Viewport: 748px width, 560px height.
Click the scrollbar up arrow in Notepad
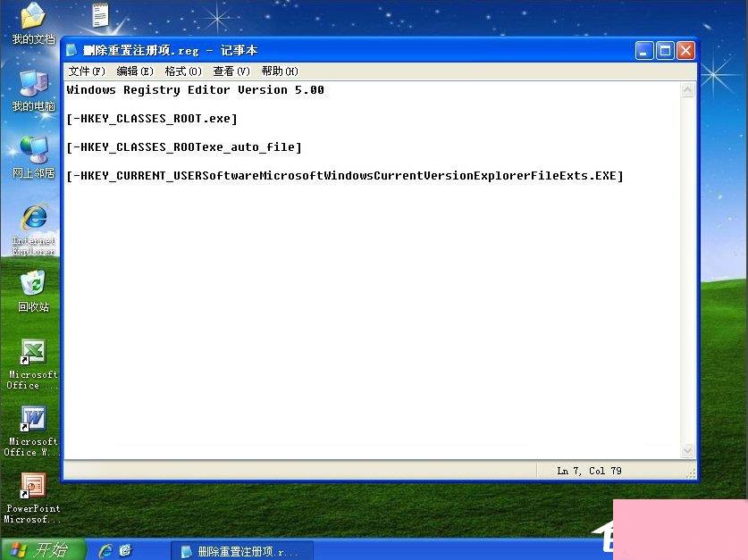click(687, 89)
